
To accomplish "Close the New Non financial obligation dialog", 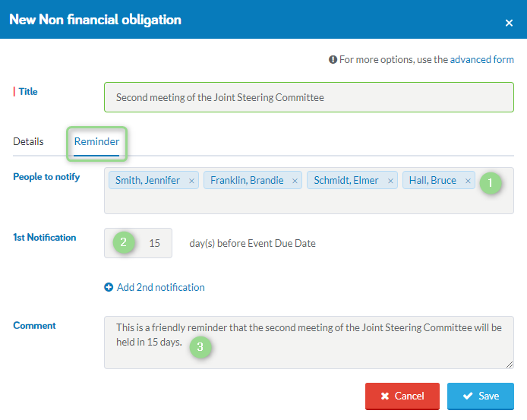I will pyautogui.click(x=509, y=23).
